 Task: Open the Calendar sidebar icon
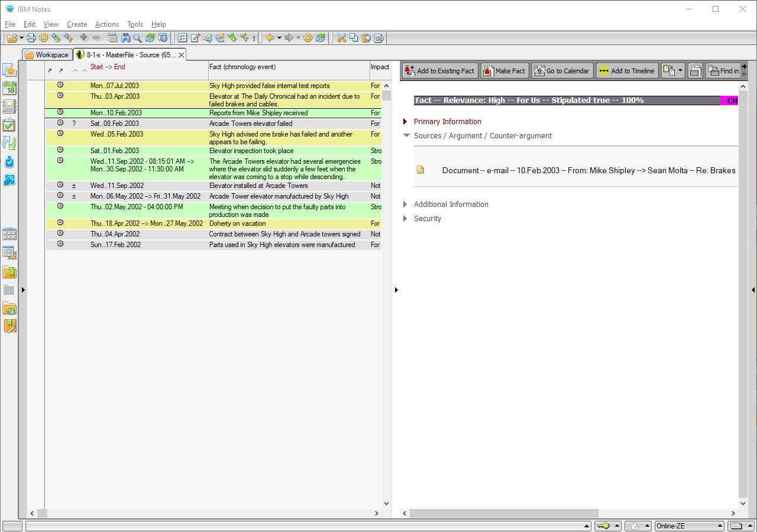tap(9, 89)
